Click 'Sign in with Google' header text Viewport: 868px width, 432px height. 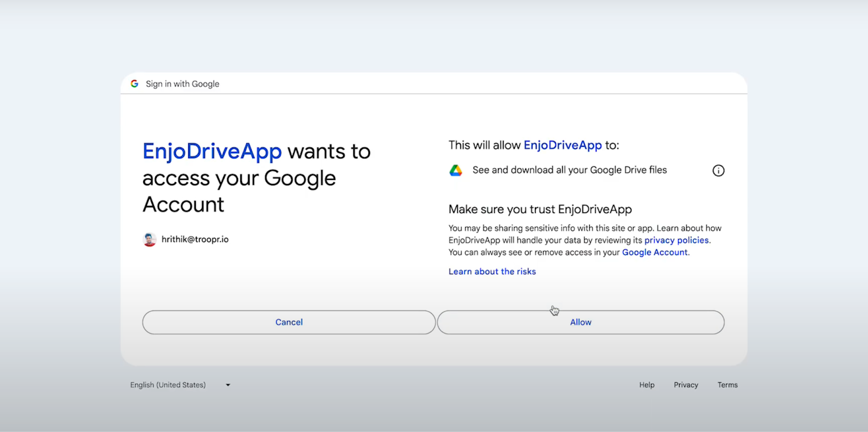click(x=182, y=84)
